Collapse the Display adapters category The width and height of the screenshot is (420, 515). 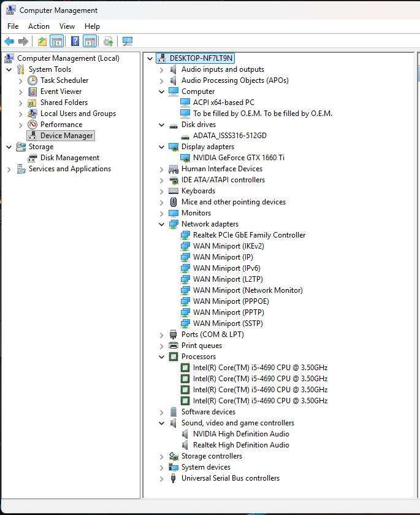click(161, 147)
